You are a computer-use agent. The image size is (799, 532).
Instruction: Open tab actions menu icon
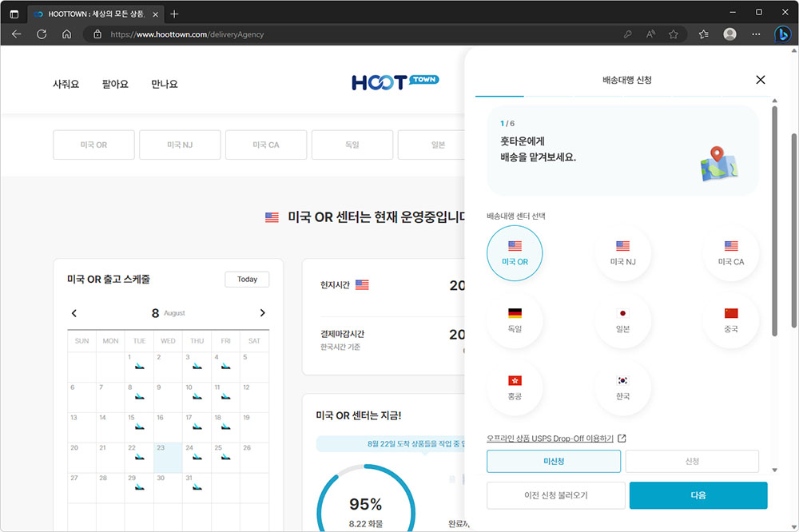14,14
